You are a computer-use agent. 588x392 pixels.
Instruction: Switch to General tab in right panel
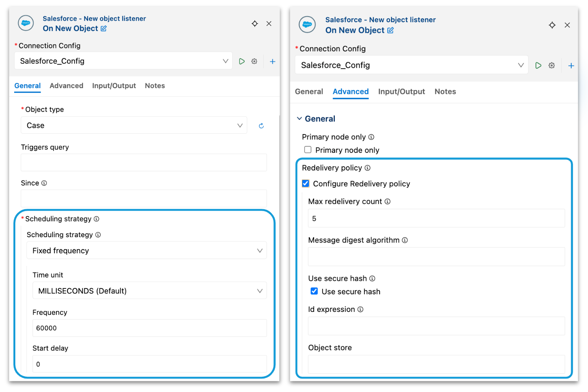click(309, 92)
